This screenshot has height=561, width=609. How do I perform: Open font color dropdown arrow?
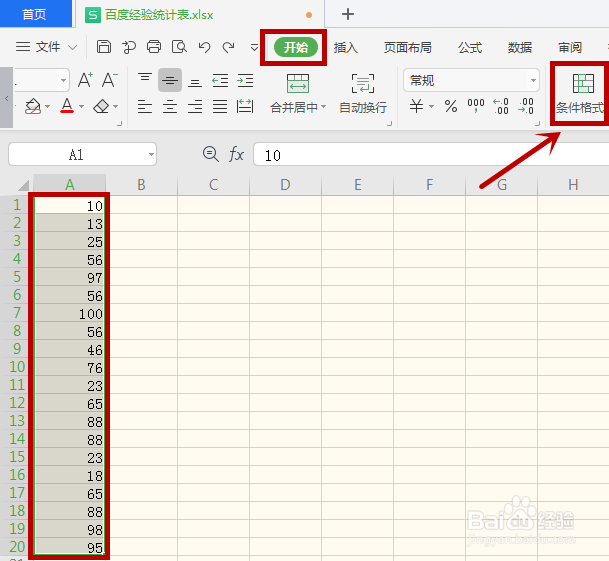coord(82,106)
